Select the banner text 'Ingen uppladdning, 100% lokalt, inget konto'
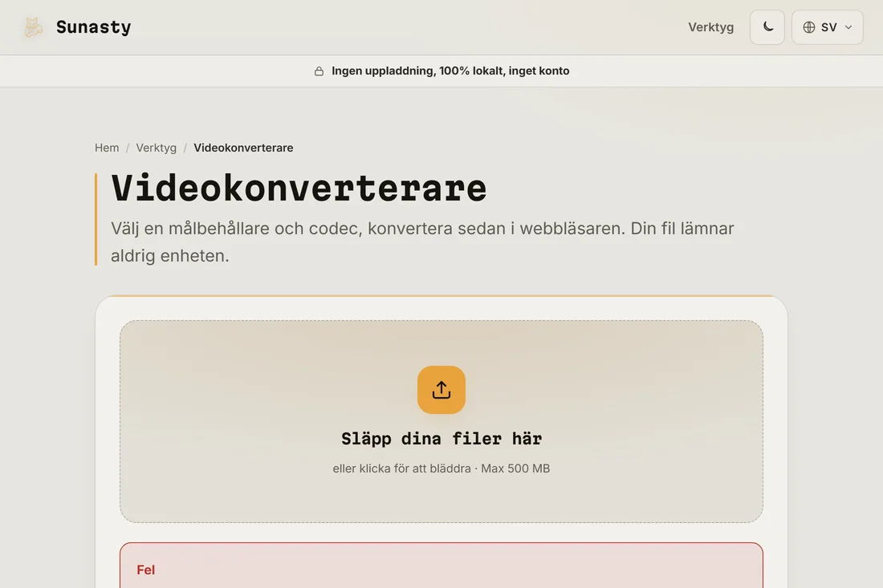This screenshot has height=588, width=883. coord(450,71)
